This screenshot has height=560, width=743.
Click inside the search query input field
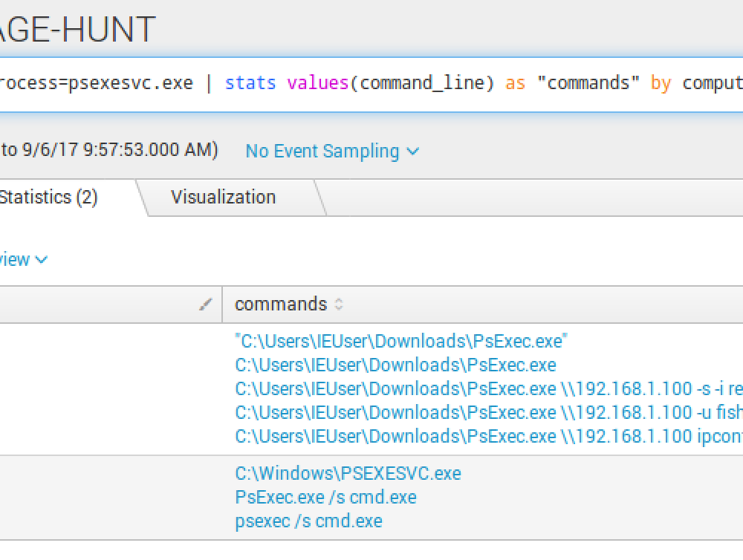point(371,83)
